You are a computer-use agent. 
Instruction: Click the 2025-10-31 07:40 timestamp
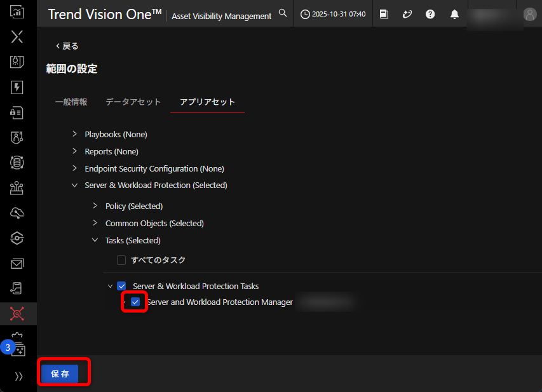click(x=339, y=14)
